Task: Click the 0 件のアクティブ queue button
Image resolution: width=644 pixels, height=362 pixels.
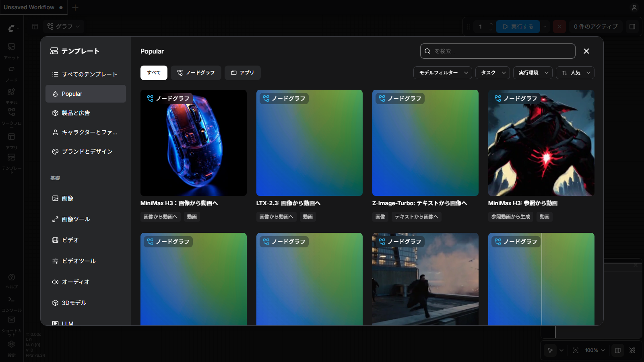Action: 596,27
